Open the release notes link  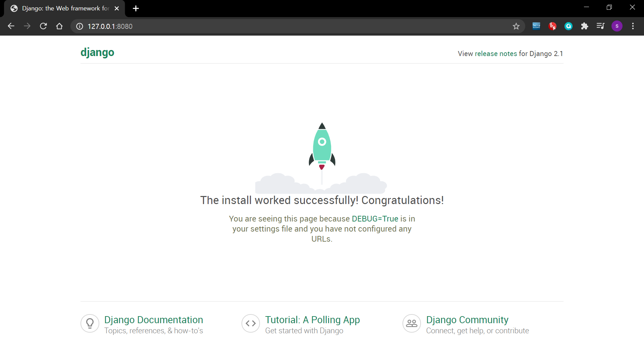tap(495, 54)
